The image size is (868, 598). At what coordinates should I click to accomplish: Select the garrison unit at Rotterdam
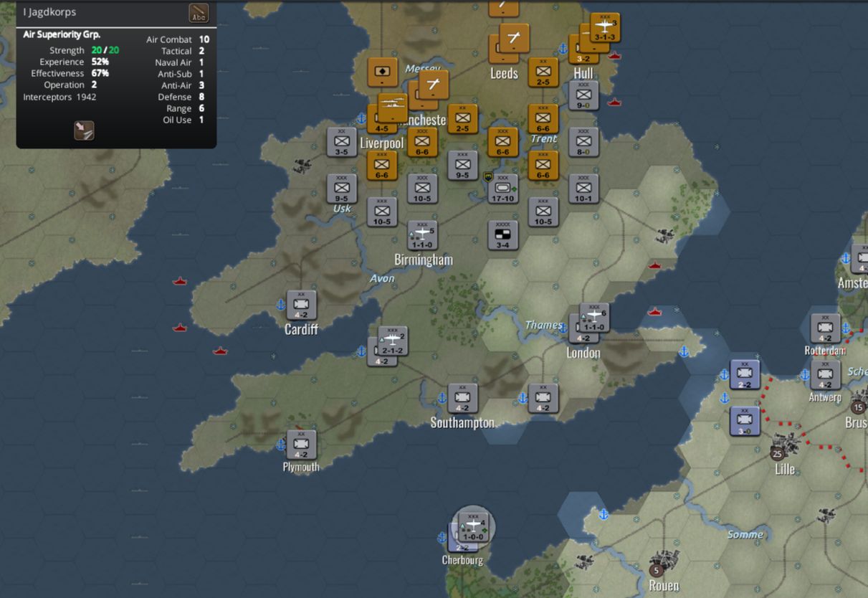tap(825, 328)
